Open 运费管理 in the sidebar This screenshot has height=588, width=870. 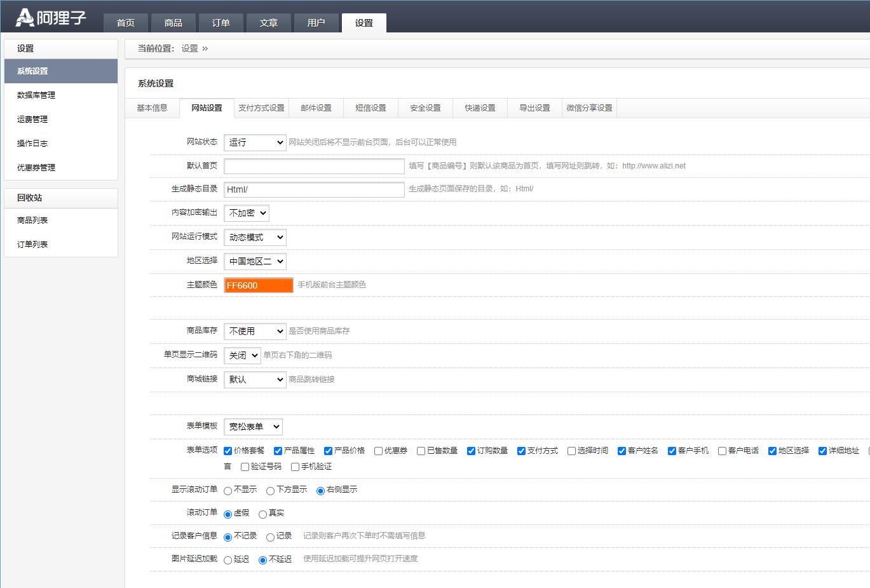point(61,120)
